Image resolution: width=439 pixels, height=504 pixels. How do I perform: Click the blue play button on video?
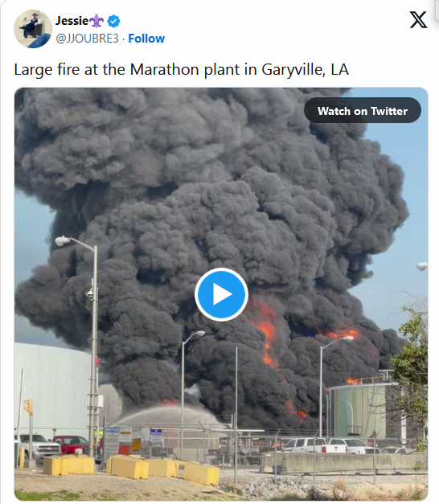coord(221,294)
